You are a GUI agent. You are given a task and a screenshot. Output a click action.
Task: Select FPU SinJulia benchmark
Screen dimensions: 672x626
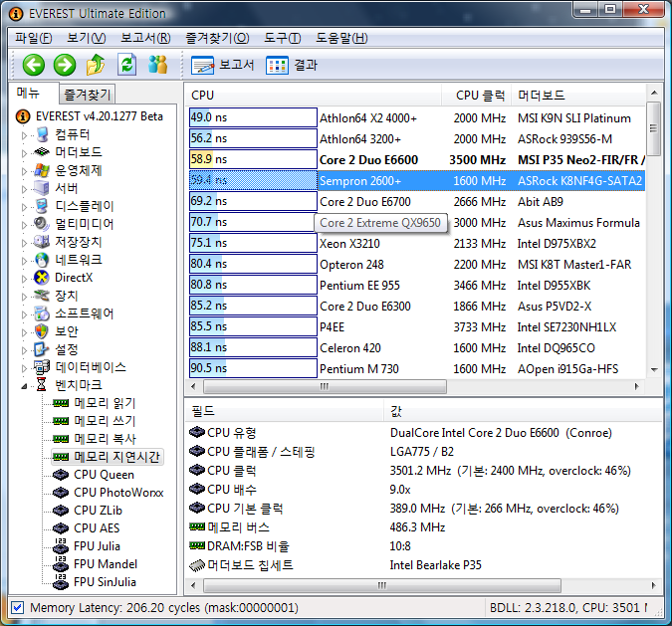[105, 582]
